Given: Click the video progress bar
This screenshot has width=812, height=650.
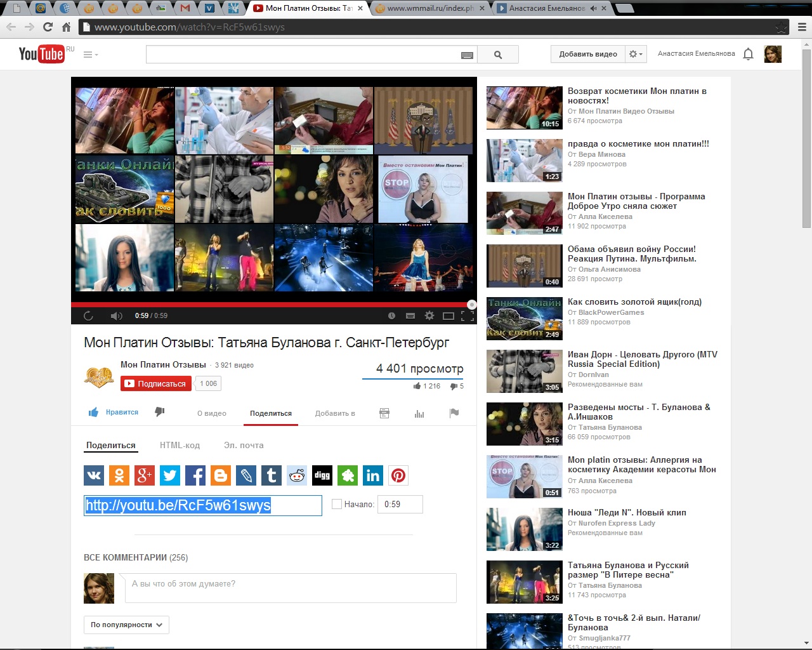Looking at the screenshot, I should pos(273,305).
